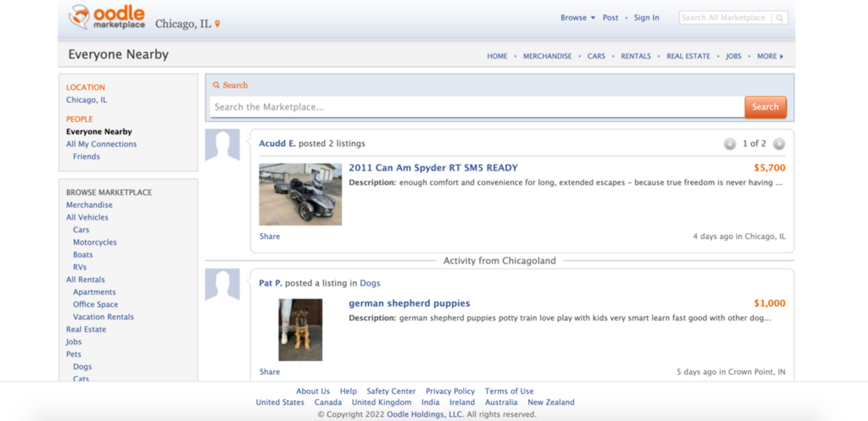The width and height of the screenshot is (868, 421).
Task: Open 2011 Can Am Spyder listing title
Action: [x=433, y=168]
